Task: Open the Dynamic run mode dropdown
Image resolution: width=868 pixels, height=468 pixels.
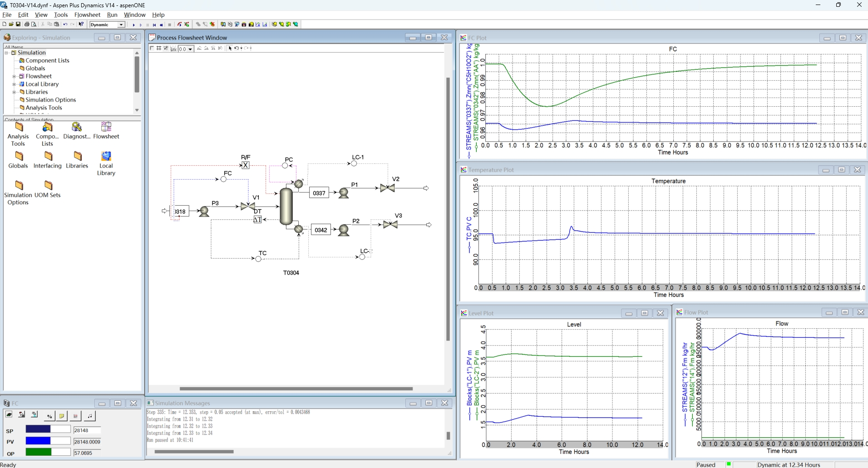Action: click(x=122, y=25)
